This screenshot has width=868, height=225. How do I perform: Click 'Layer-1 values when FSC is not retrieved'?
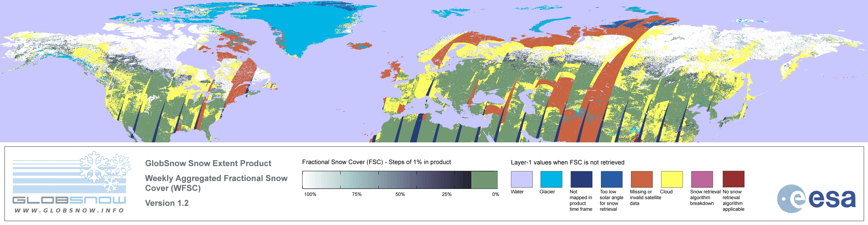(568, 162)
